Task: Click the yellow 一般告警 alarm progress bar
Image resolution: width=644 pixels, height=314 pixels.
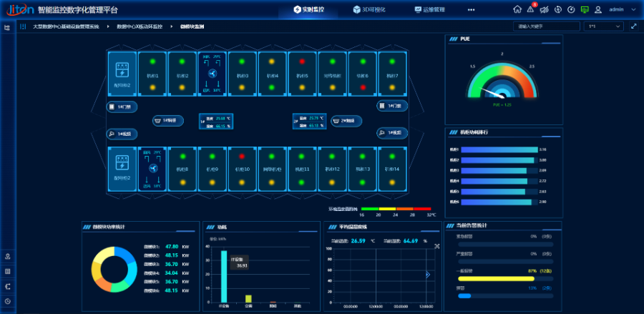Action: [501, 279]
